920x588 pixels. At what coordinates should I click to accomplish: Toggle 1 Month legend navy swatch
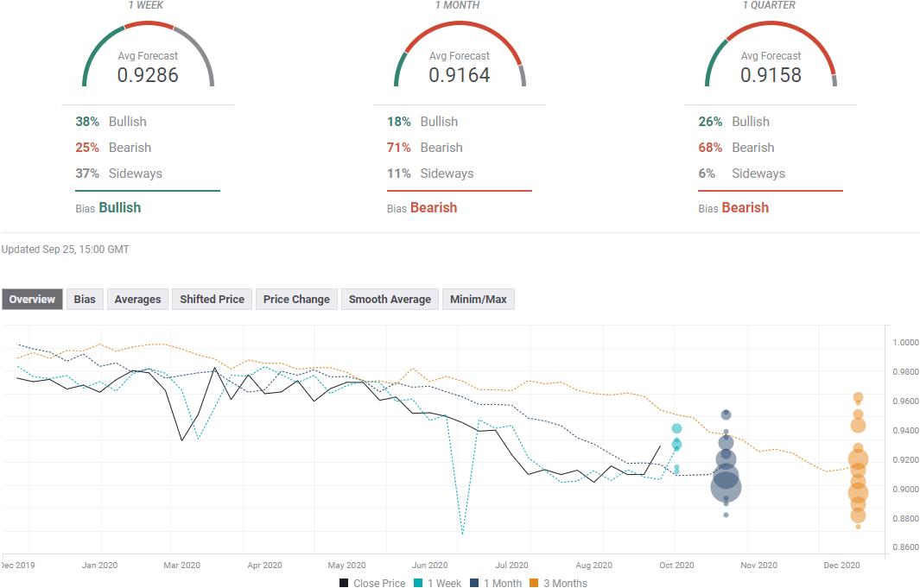(474, 583)
